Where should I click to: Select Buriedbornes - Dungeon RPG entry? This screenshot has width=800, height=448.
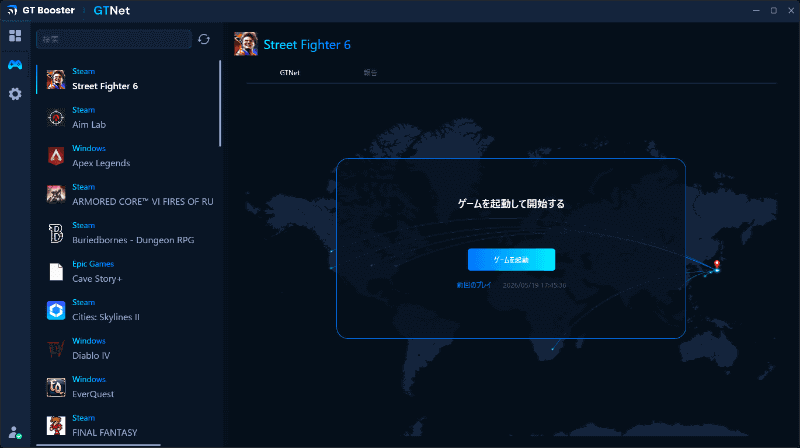128,233
